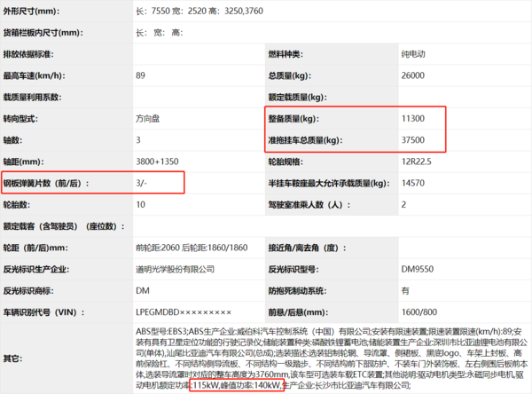
Task: Click the highlighted 115kW rated power text
Action: 206,385
